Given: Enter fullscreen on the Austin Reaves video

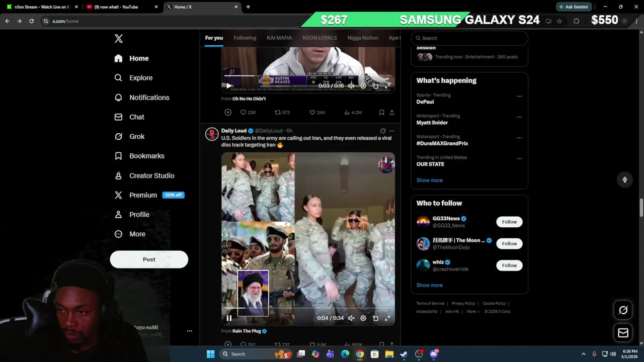Looking at the screenshot, I should (x=387, y=86).
